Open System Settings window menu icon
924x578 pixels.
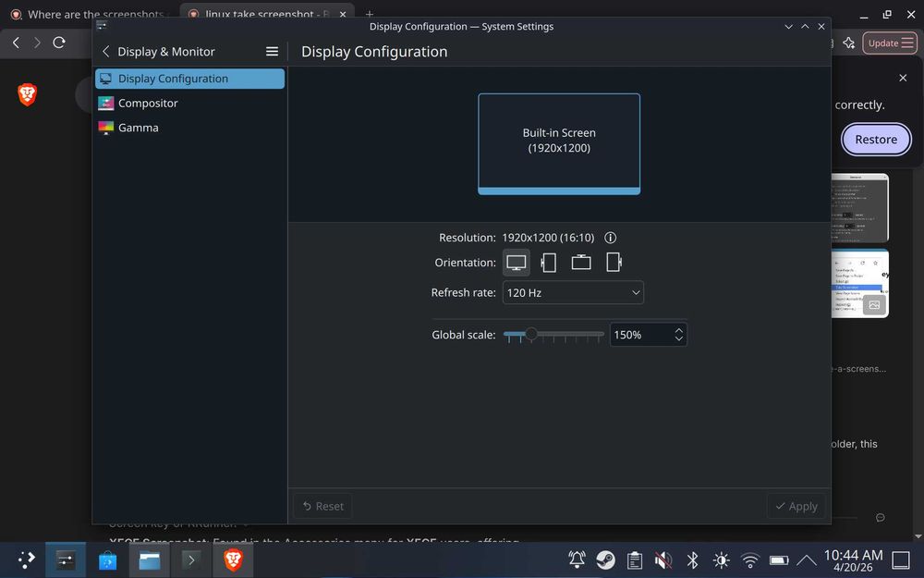click(102, 25)
